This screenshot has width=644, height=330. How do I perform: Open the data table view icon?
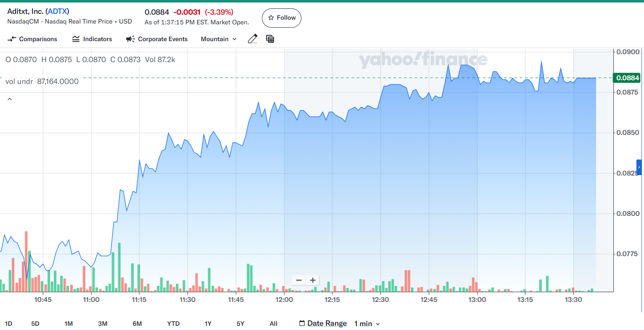click(x=270, y=39)
